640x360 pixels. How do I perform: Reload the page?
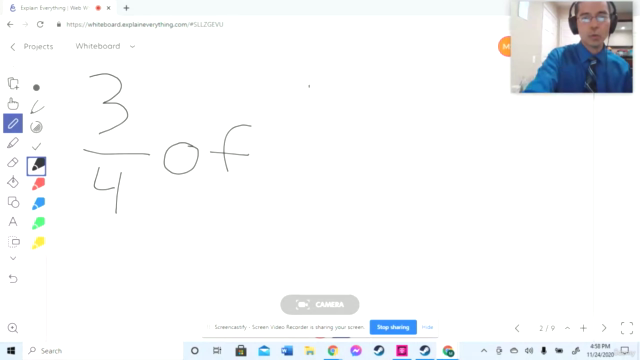point(40,24)
